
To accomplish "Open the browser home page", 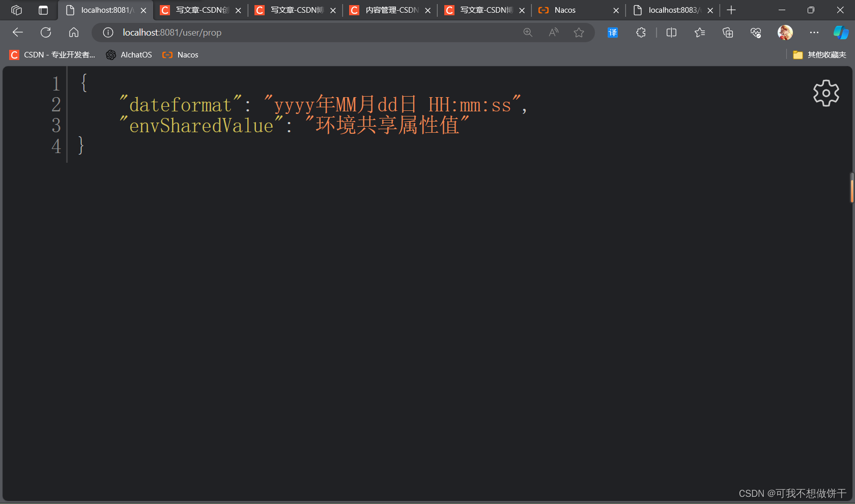I will 74,33.
